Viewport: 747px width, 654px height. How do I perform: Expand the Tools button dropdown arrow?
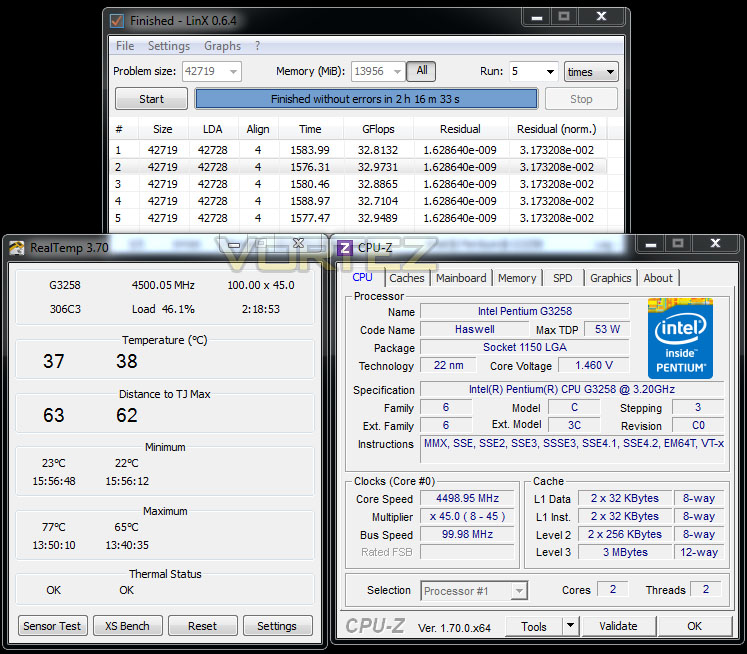[570, 625]
